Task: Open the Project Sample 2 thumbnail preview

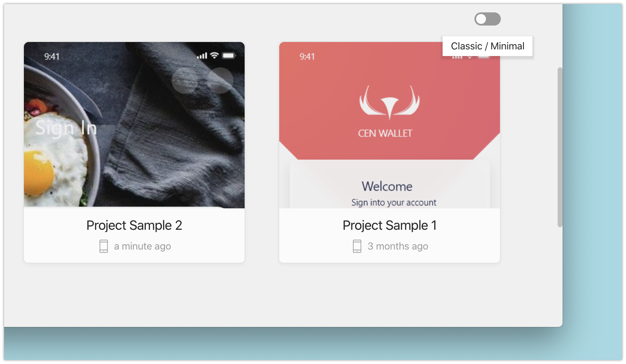Action: pyautogui.click(x=134, y=125)
